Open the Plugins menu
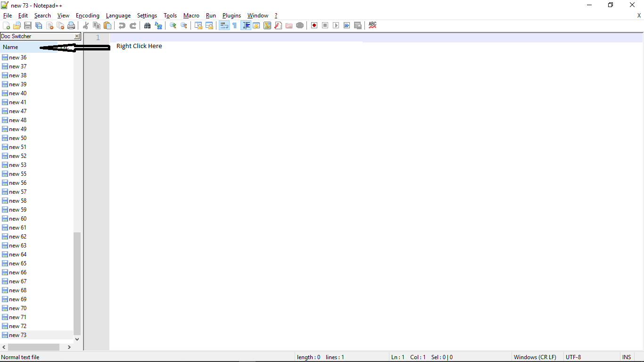The height and width of the screenshot is (362, 644). [231, 15]
